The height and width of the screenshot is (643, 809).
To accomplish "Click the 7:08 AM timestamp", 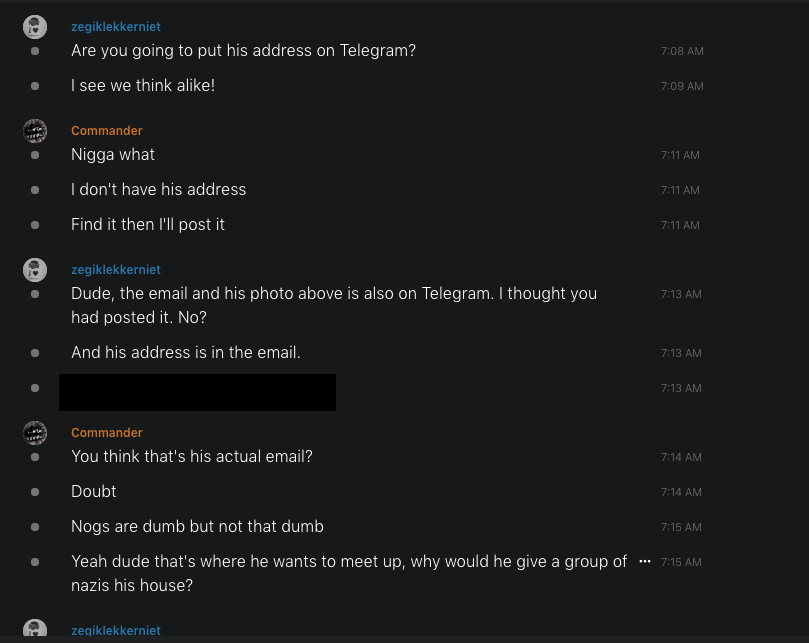I will (x=682, y=51).
